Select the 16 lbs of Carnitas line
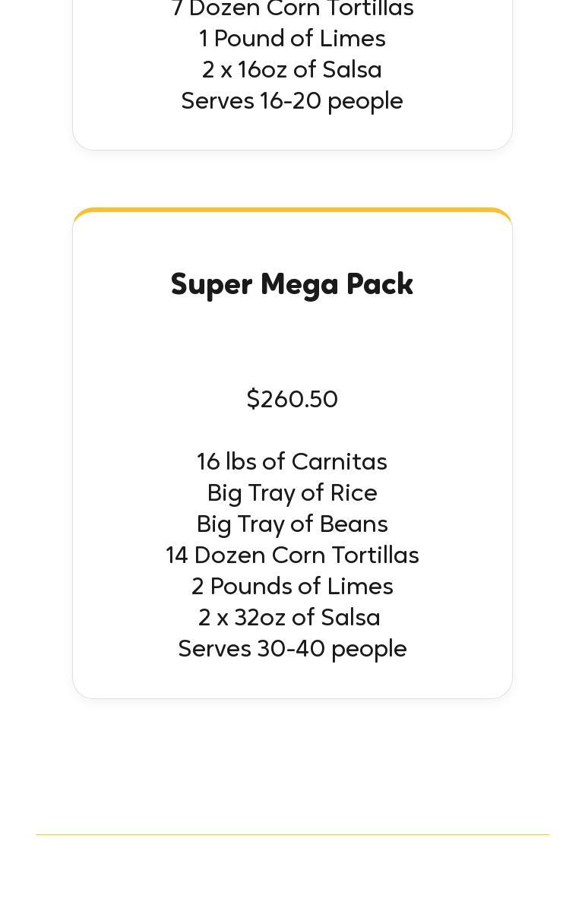 click(x=292, y=461)
